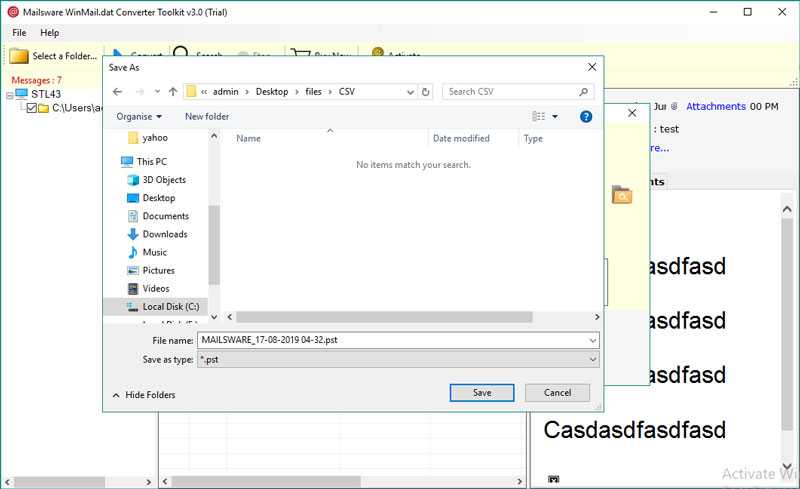Image resolution: width=800 pixels, height=489 pixels.
Task: Click the Select a Folder toolbar icon
Action: point(19,56)
